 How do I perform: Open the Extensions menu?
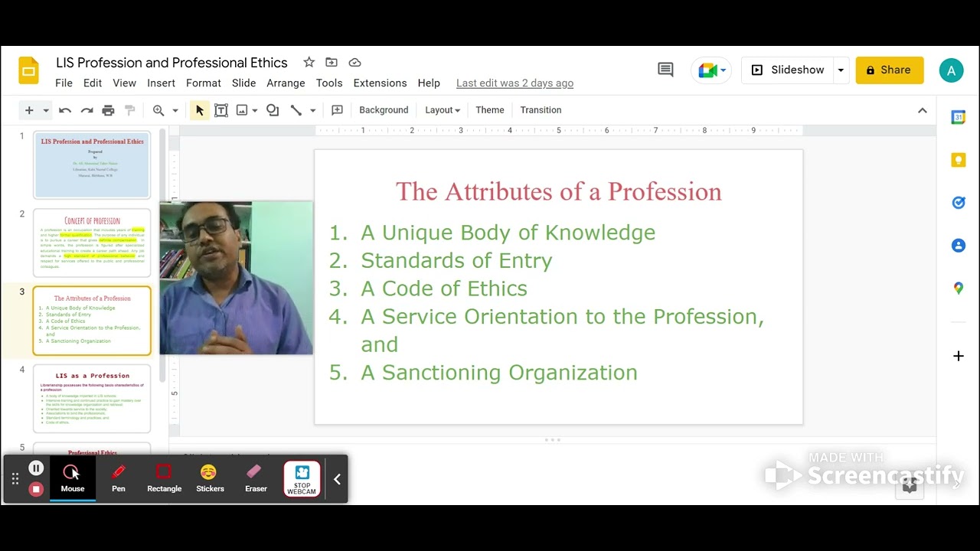(380, 83)
